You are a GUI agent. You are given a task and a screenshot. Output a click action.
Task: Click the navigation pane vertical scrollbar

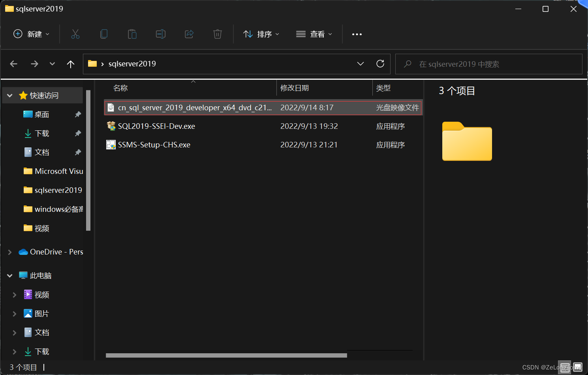88,160
